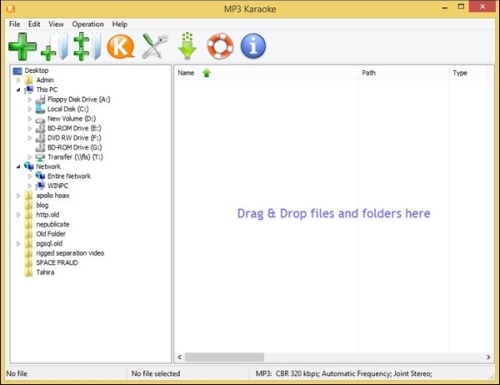The width and height of the screenshot is (500, 385).
Task: Click the blue info about icon
Action: coord(253,46)
